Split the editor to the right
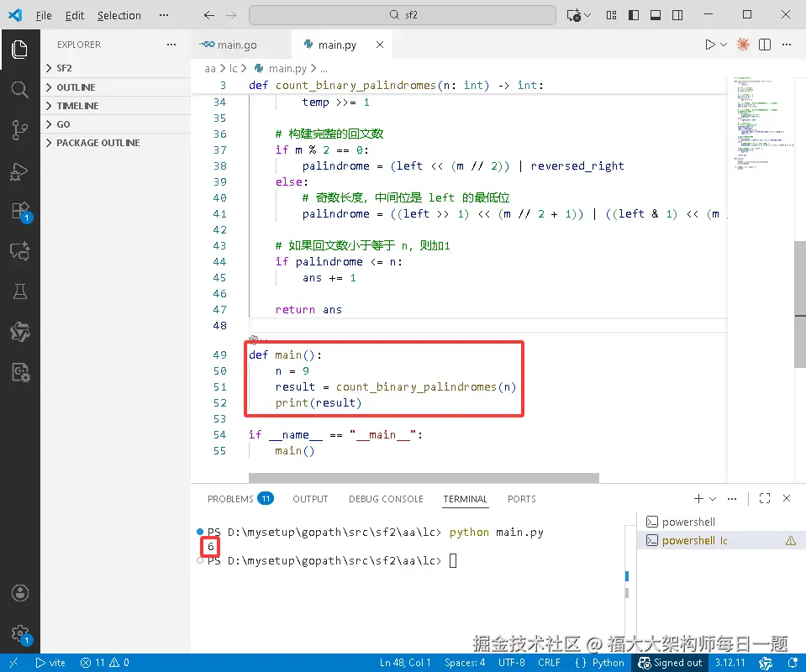 pyautogui.click(x=764, y=45)
